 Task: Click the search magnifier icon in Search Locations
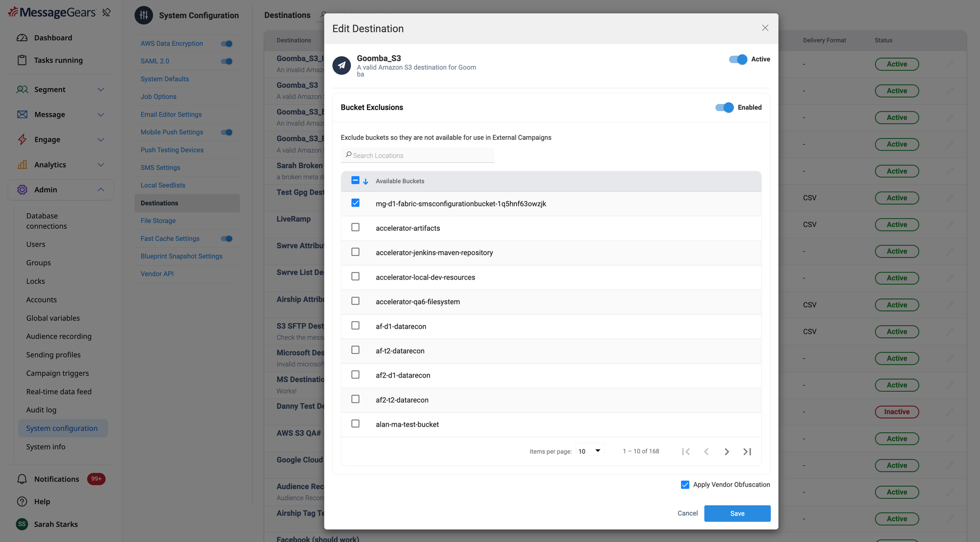(x=348, y=155)
